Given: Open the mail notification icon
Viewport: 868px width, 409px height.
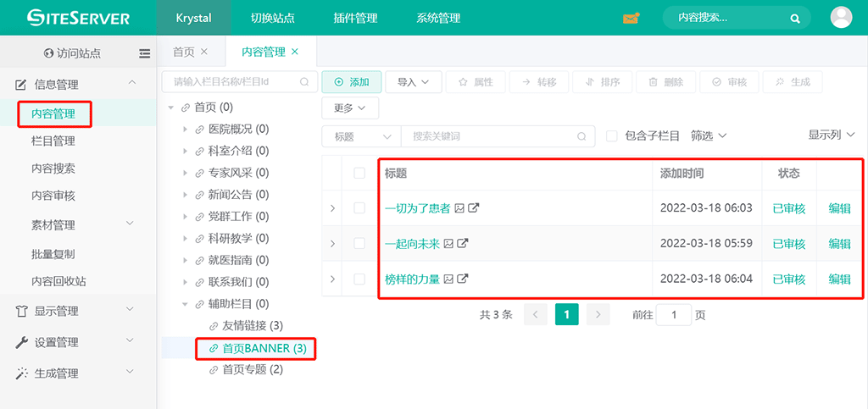Looking at the screenshot, I should pos(631,18).
